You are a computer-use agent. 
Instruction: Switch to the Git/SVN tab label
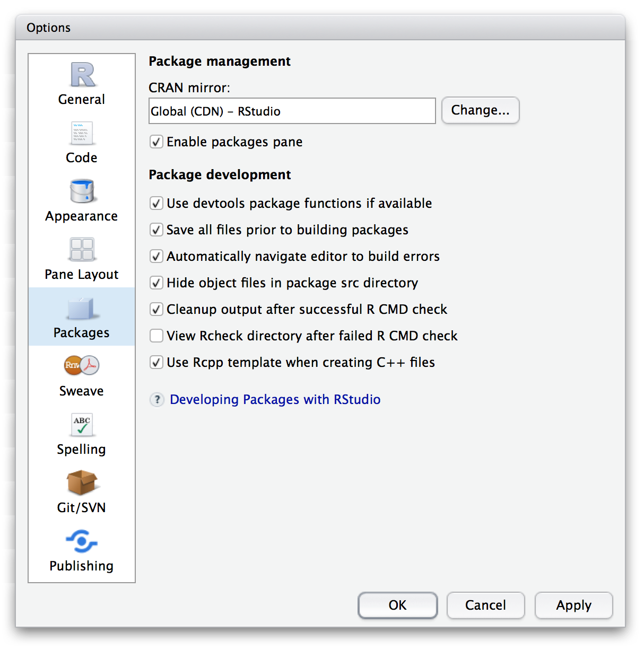point(82,507)
